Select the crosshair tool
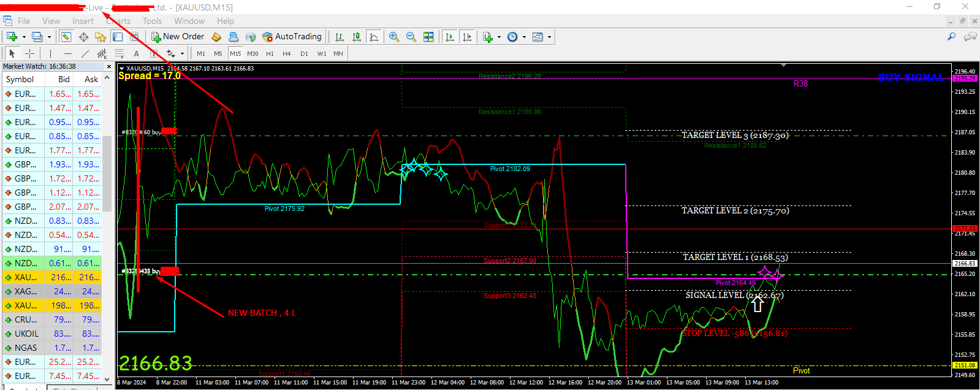This screenshot has width=980, height=390. tap(29, 53)
